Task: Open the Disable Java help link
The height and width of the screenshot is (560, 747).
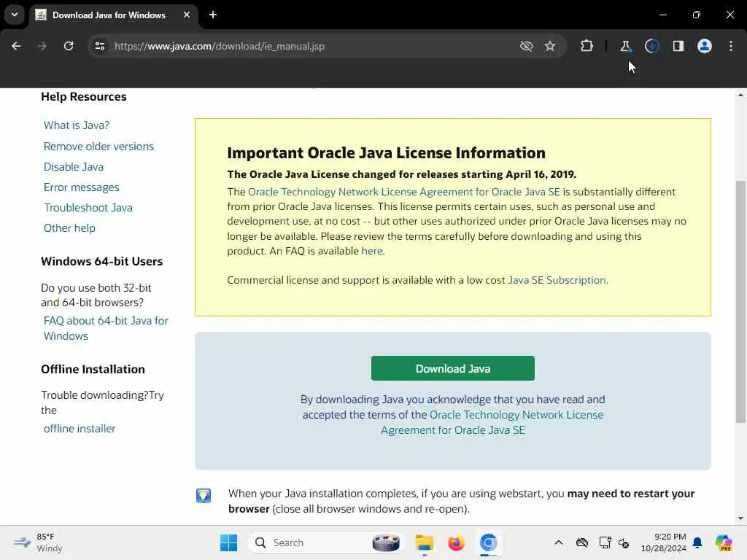Action: (74, 167)
